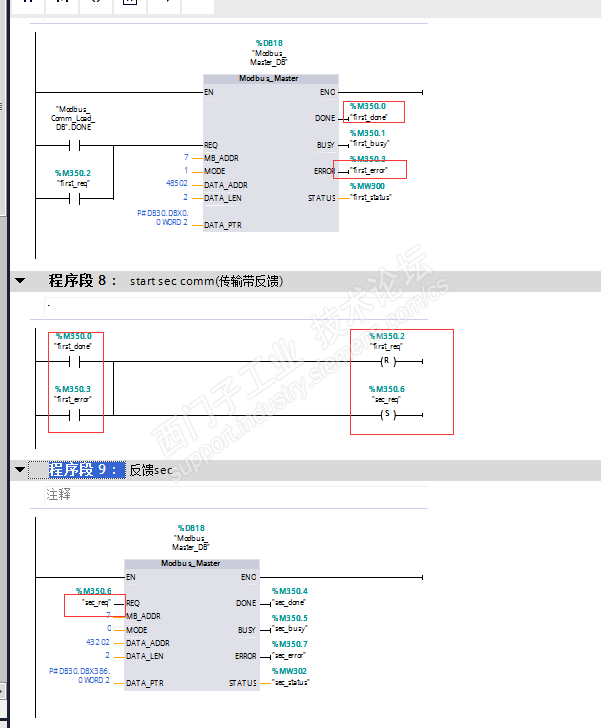Click the 反馈sec network title text
This screenshot has width=601, height=728.
click(x=150, y=470)
